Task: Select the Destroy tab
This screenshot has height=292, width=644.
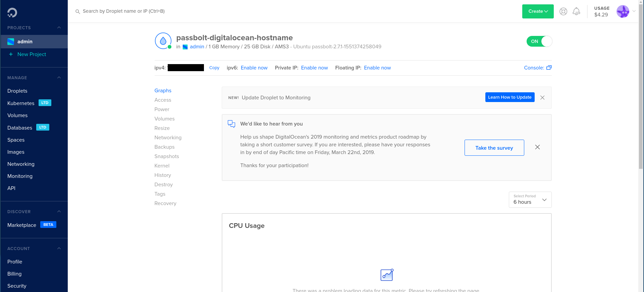Action: click(164, 185)
